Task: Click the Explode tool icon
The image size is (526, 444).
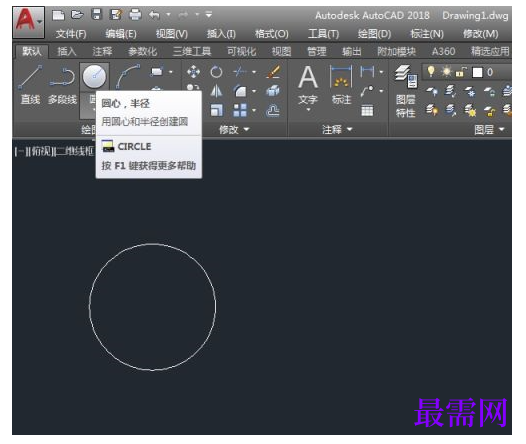Action: [273, 91]
